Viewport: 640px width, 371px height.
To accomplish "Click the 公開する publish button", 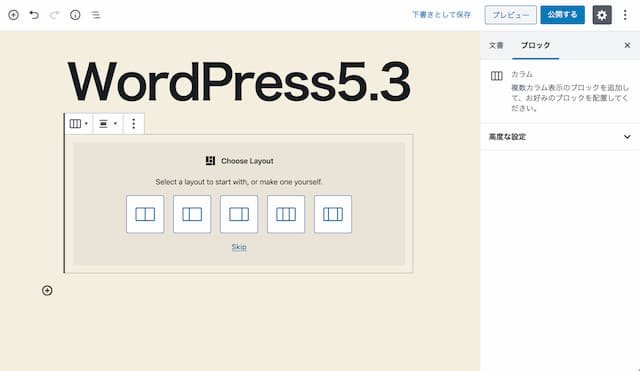I will [x=562, y=15].
